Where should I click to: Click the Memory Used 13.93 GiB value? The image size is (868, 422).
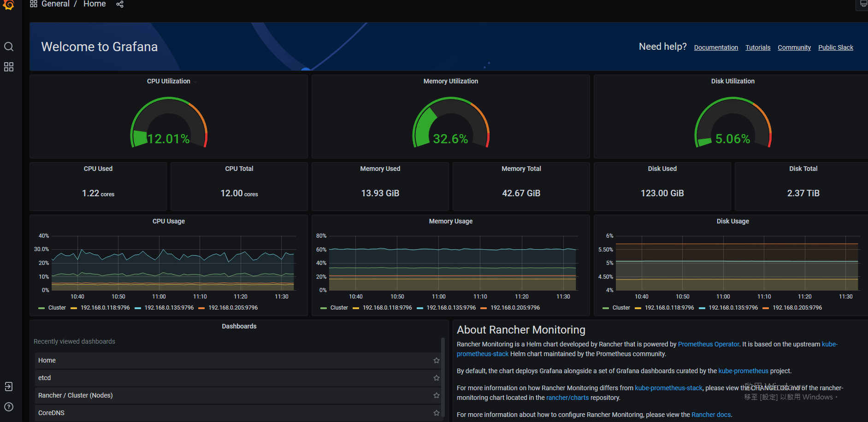[380, 193]
